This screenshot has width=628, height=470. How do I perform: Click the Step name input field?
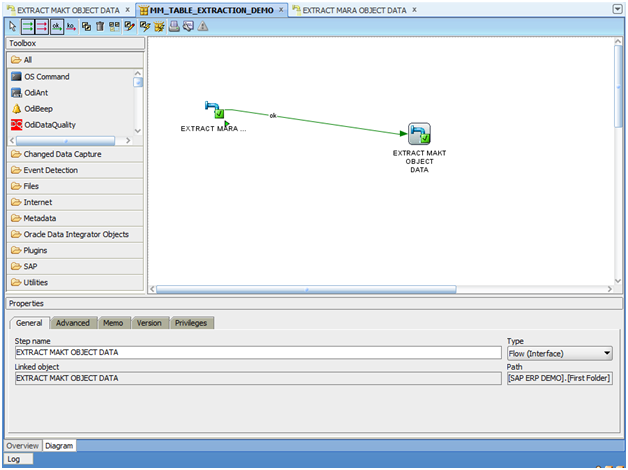[258, 352]
